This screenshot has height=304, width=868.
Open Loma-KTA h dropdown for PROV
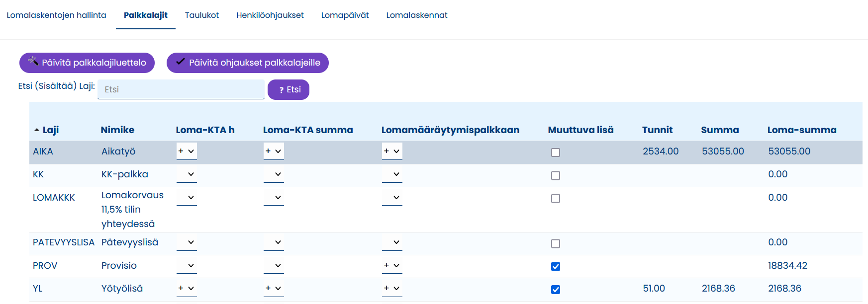point(187,265)
